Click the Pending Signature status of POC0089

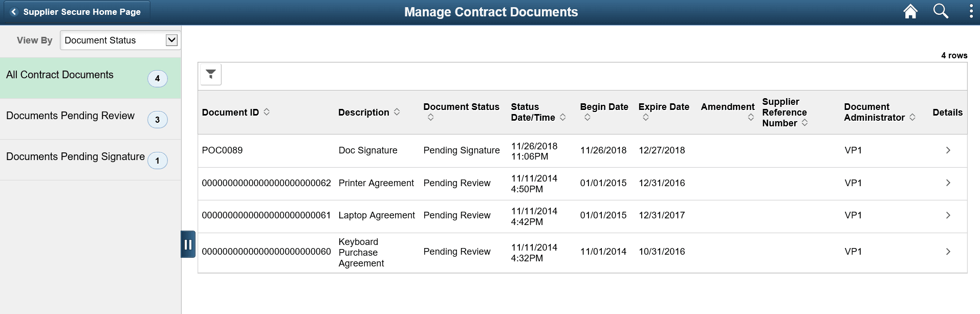coord(461,150)
